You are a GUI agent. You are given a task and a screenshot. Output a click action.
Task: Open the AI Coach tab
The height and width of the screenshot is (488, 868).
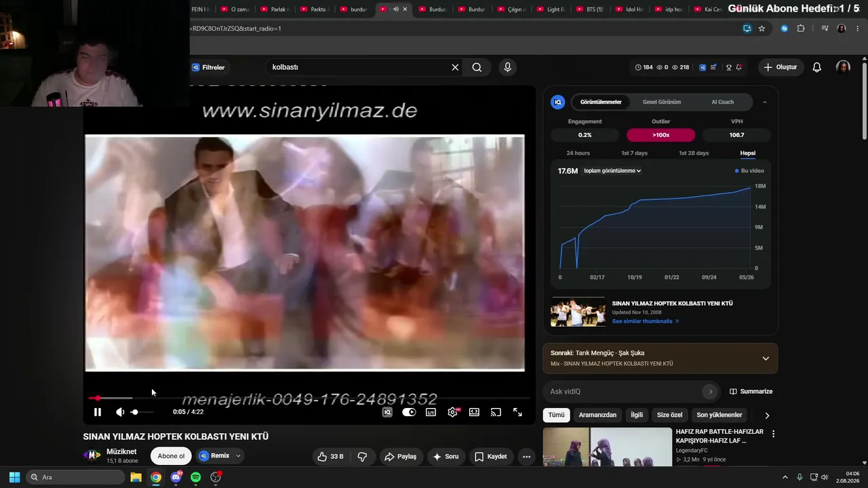(722, 102)
